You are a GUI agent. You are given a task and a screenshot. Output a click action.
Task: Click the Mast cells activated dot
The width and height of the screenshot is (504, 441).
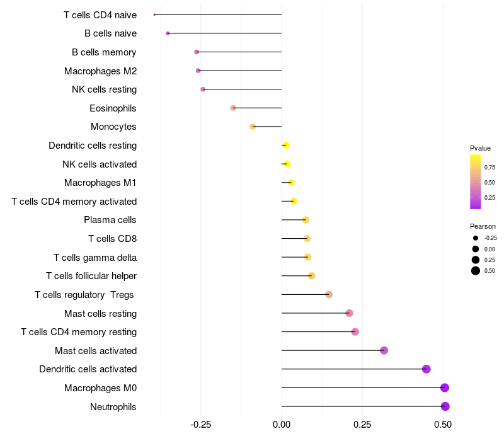(384, 350)
